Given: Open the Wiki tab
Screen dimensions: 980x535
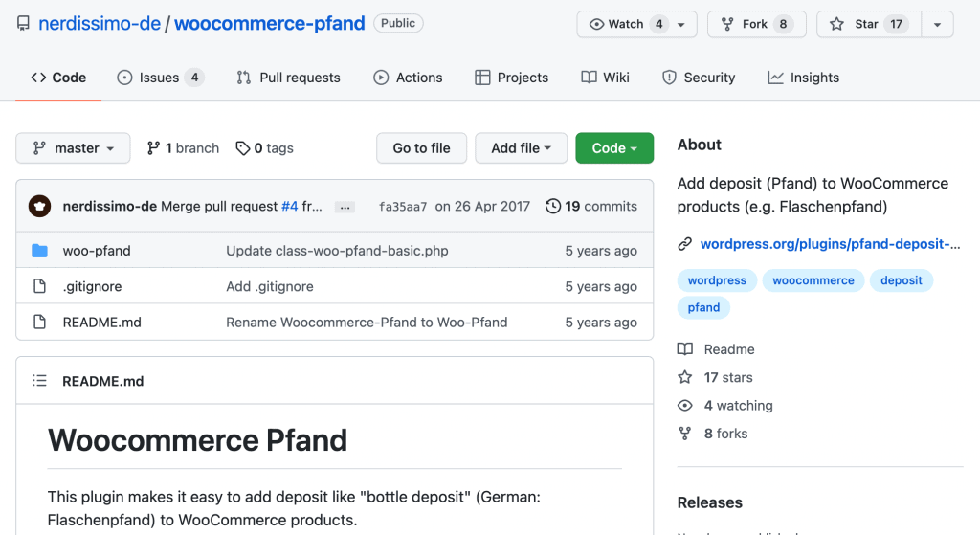Looking at the screenshot, I should pos(605,78).
